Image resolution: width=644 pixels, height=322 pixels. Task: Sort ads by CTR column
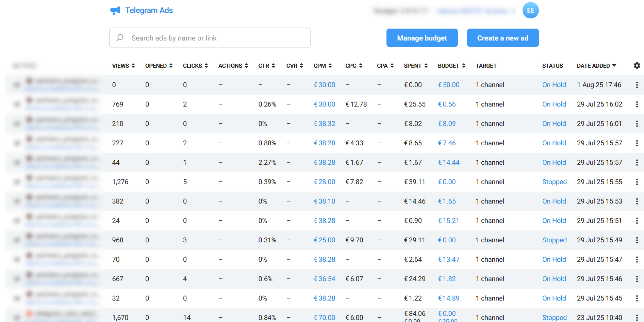pyautogui.click(x=266, y=66)
